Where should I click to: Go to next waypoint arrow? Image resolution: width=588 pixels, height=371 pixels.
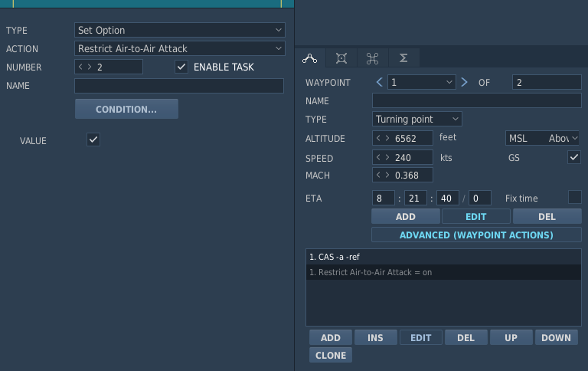[x=464, y=82]
